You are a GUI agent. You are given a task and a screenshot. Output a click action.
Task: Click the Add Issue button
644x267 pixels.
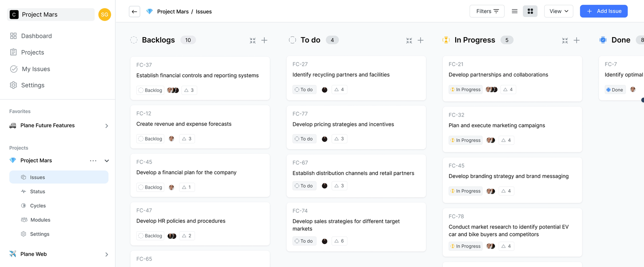604,11
